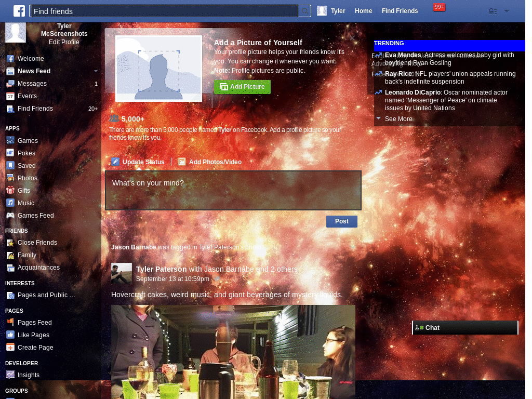Screen dimensions: 532x399
Task: Click the 5,000+ people icon
Action: (x=114, y=119)
